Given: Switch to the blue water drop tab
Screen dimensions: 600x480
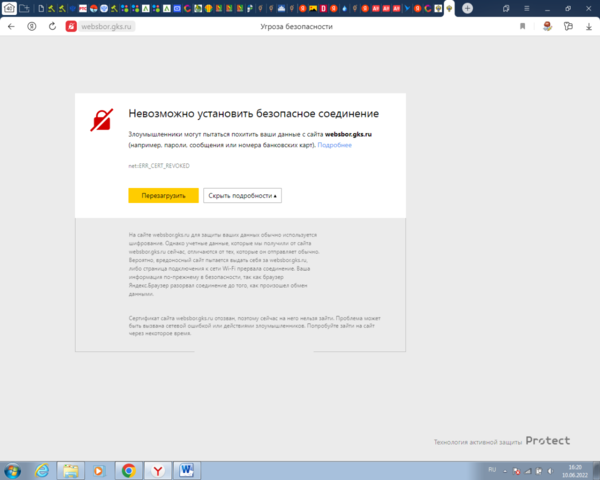Looking at the screenshot, I should [x=344, y=8].
